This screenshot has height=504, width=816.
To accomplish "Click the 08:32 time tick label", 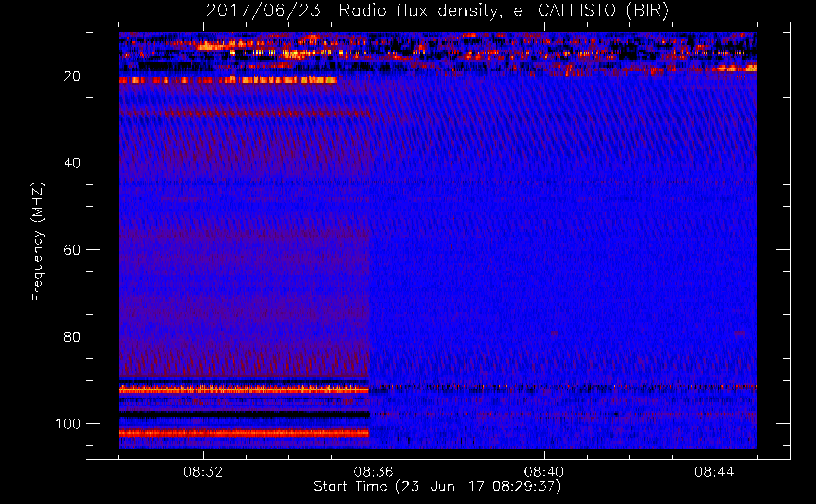I will click(x=203, y=472).
